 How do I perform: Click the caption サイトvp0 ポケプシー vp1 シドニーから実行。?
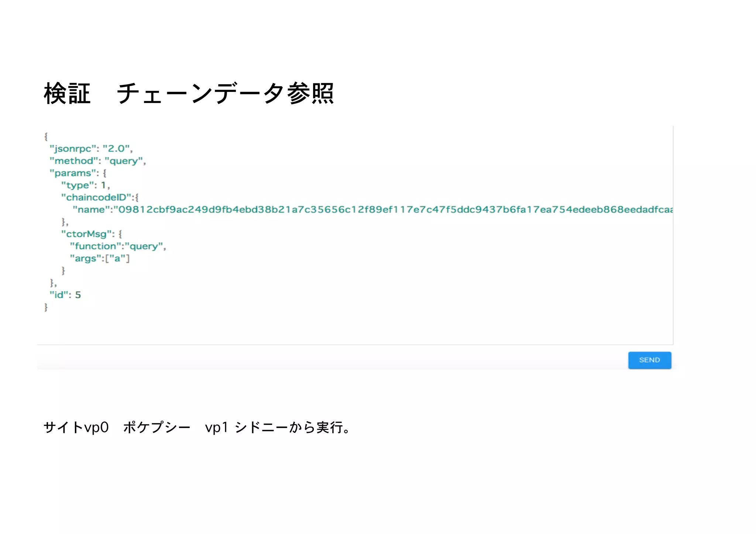coord(197,427)
